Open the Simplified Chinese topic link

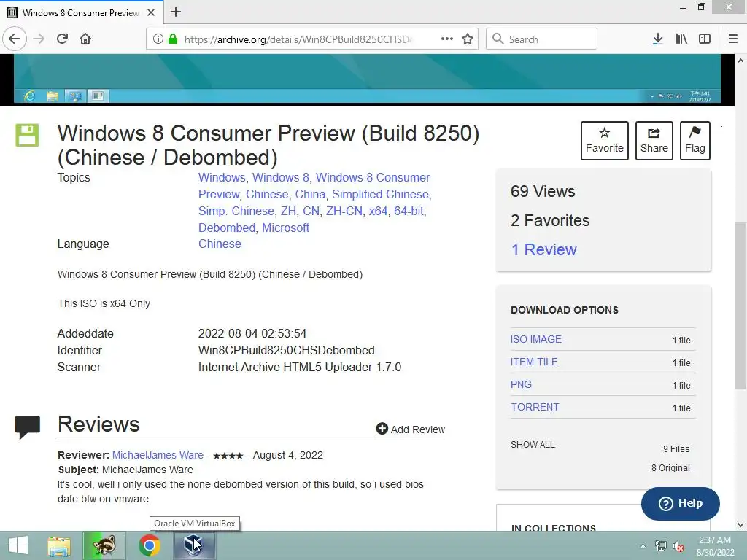coord(380,194)
